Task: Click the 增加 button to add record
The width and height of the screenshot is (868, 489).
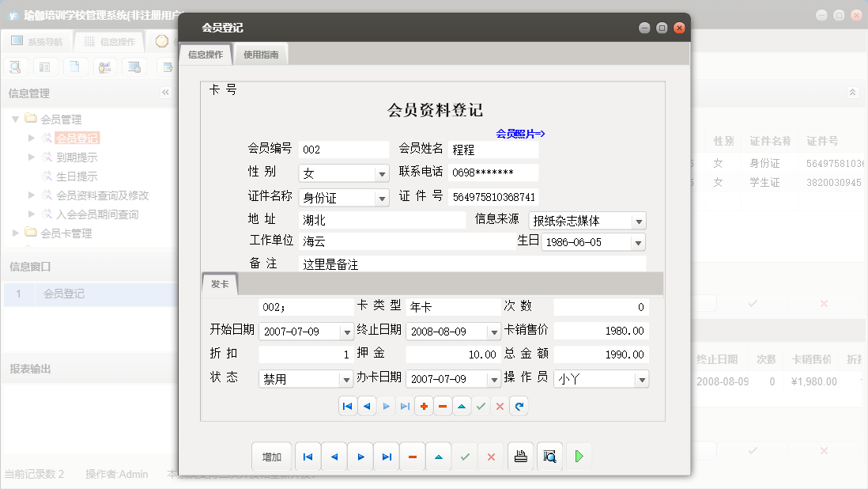Action: pos(272,456)
